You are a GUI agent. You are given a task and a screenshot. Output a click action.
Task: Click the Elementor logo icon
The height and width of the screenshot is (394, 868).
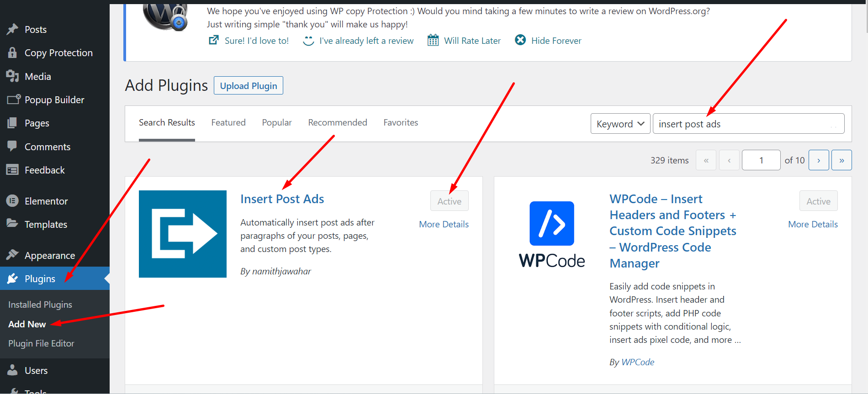point(12,201)
